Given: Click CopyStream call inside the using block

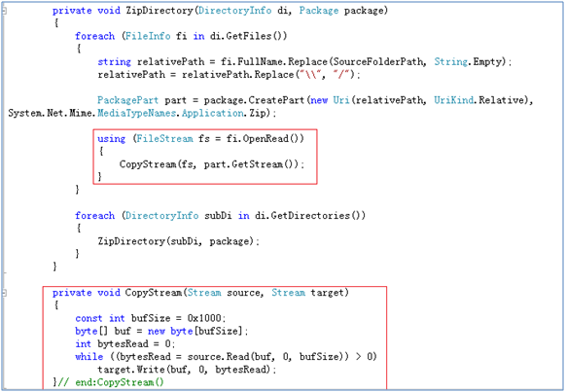Looking at the screenshot, I should point(148,164).
